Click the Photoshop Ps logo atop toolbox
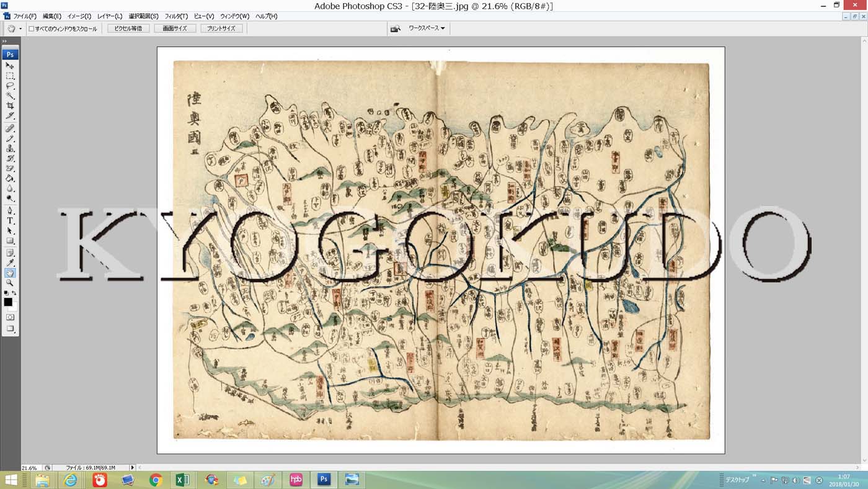Viewport: 868px width, 489px height. (10, 54)
